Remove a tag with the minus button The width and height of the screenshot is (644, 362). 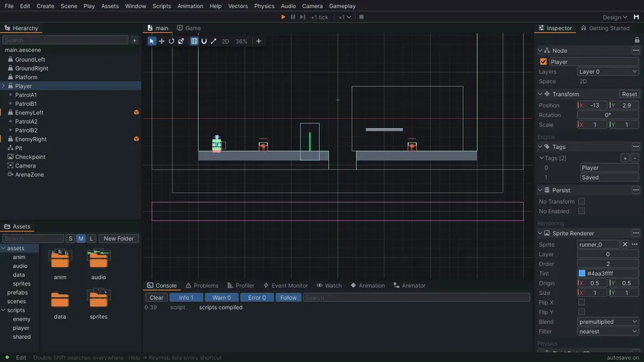(635, 158)
